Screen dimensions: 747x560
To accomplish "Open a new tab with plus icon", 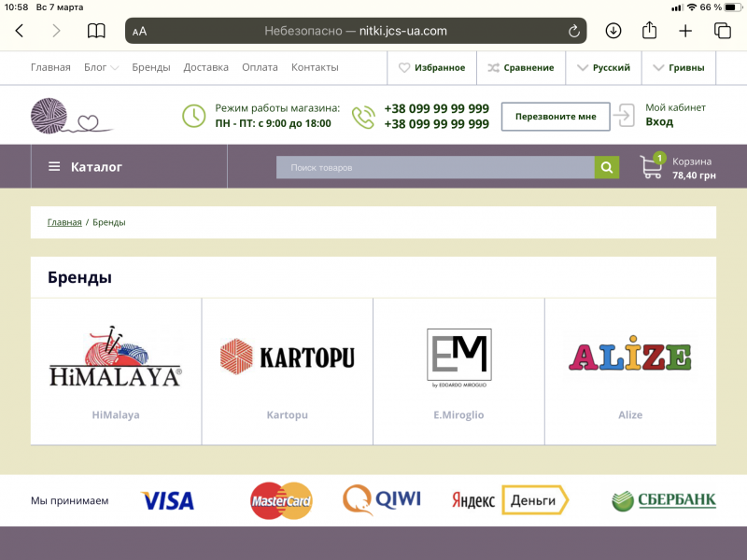I will 685,31.
